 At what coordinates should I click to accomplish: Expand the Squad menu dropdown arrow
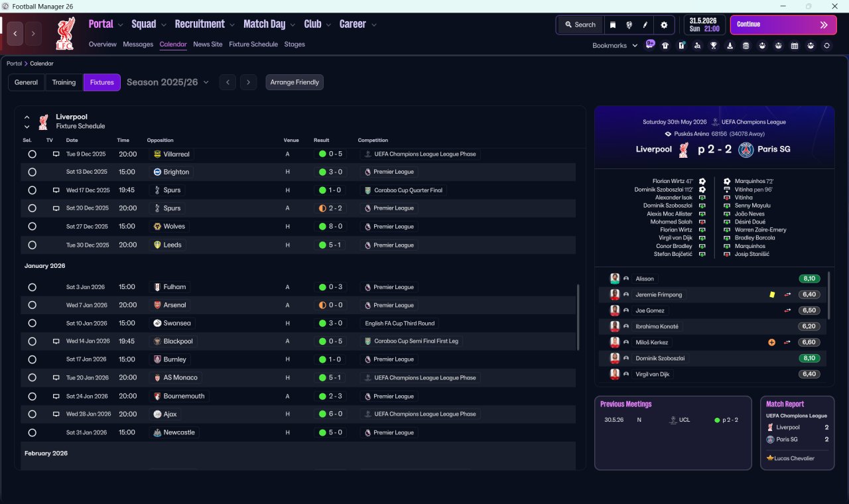tap(164, 25)
